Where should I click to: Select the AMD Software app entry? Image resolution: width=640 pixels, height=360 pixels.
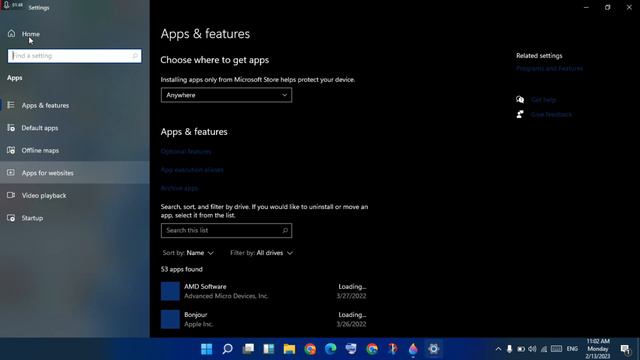264,291
